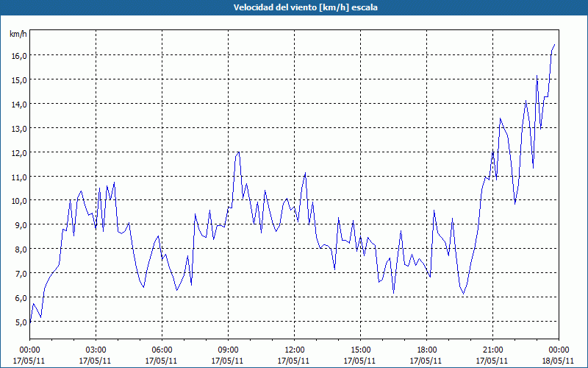Click the 13,0 y-axis label
Screen dimensions: 588x368
[x=19, y=128]
